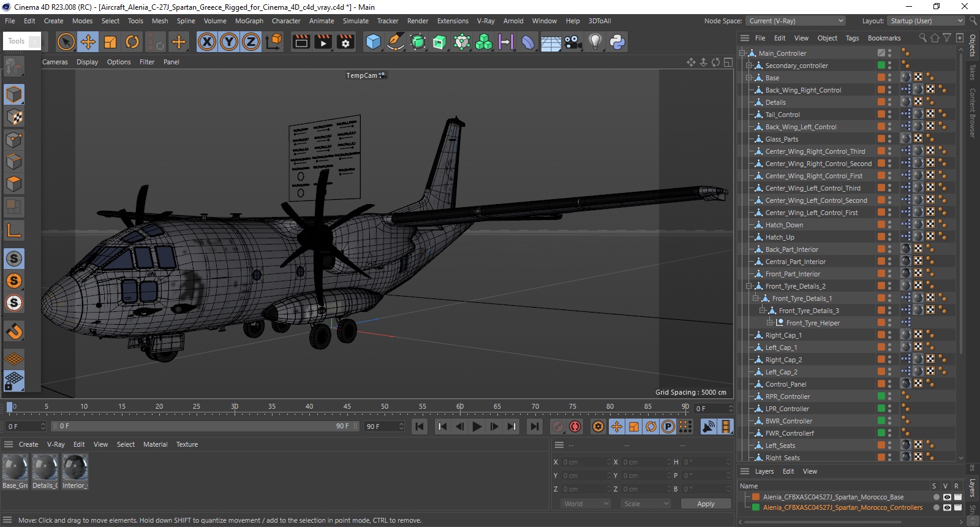Select the Interior material thumbnail
Viewport: 980px width, 527px height.
(75, 471)
